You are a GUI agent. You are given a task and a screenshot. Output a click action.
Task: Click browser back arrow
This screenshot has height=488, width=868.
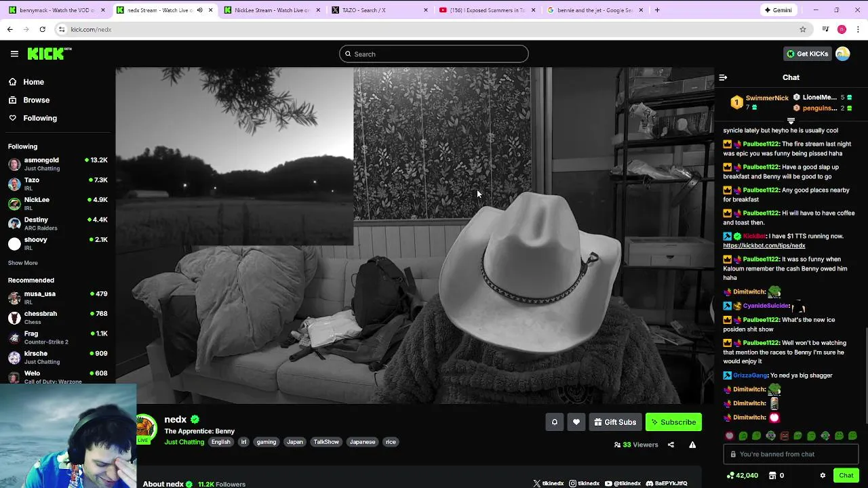tap(9, 29)
